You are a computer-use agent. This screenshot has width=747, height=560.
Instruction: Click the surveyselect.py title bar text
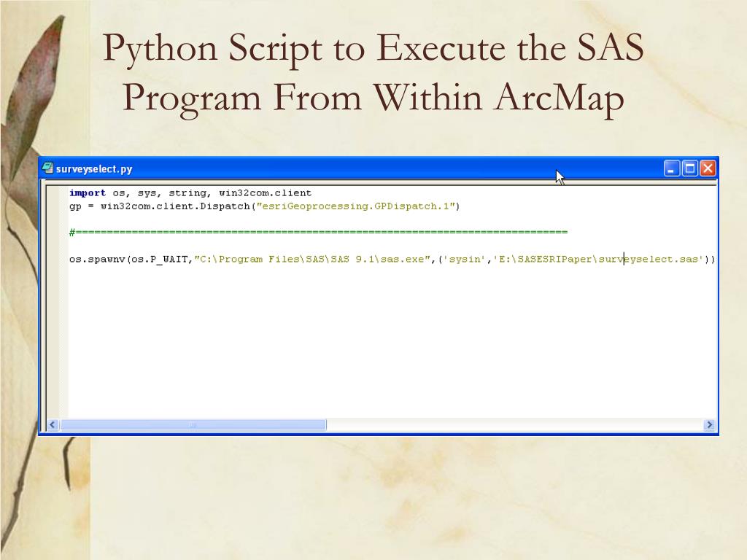94,169
